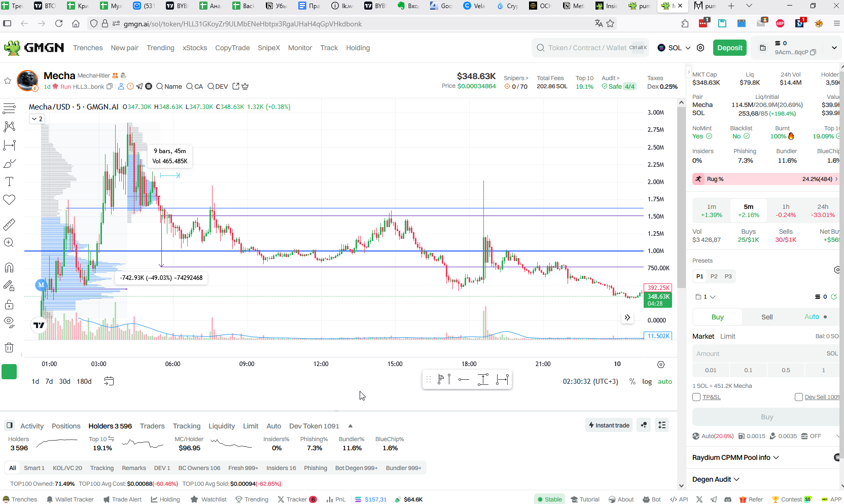
Task: Open the presets settings gear icon
Action: tap(837, 269)
